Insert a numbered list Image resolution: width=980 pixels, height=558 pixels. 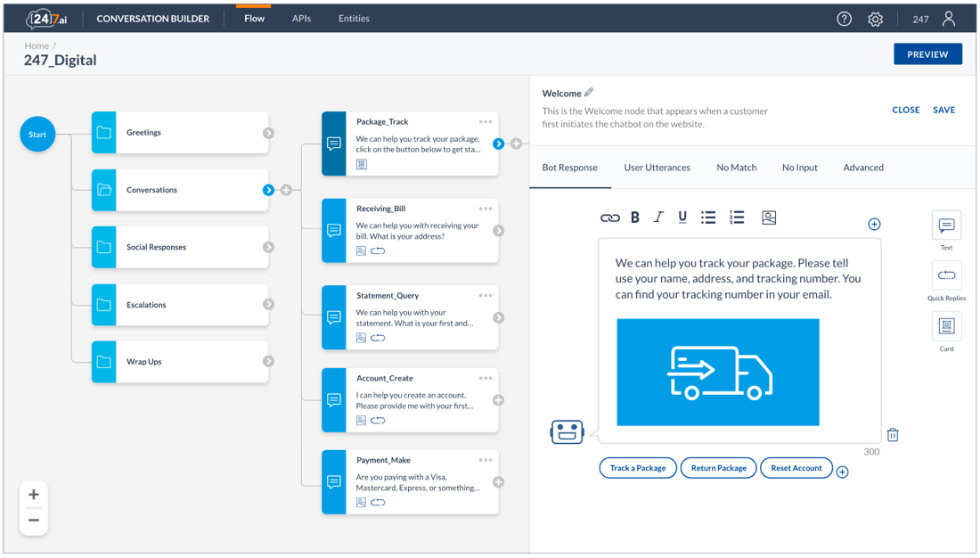(736, 217)
